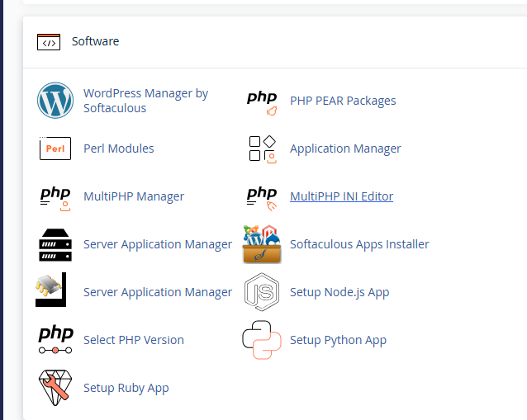Screen dimensions: 527x420
Task: Open Server Application Manager link beside server rack icon
Action: click(158, 244)
